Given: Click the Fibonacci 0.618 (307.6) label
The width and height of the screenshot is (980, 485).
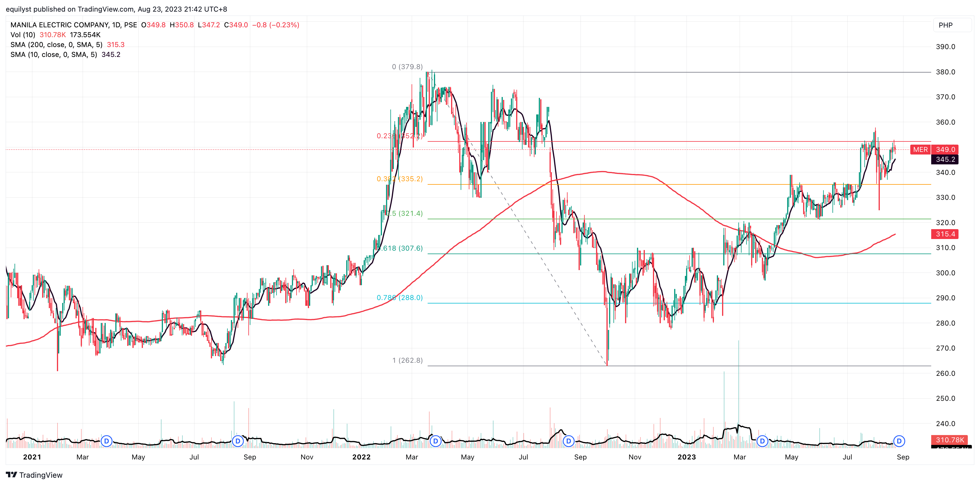Looking at the screenshot, I should (400, 248).
